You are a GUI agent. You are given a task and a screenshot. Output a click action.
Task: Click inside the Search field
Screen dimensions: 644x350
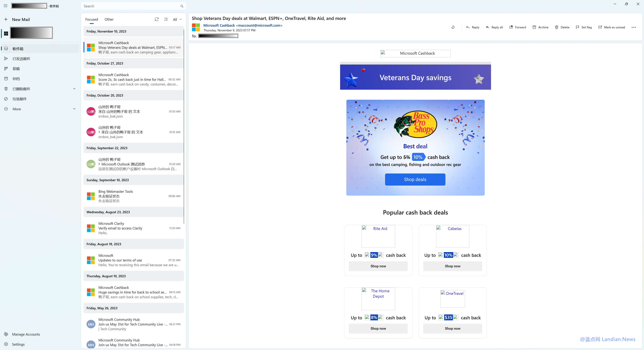[130, 6]
